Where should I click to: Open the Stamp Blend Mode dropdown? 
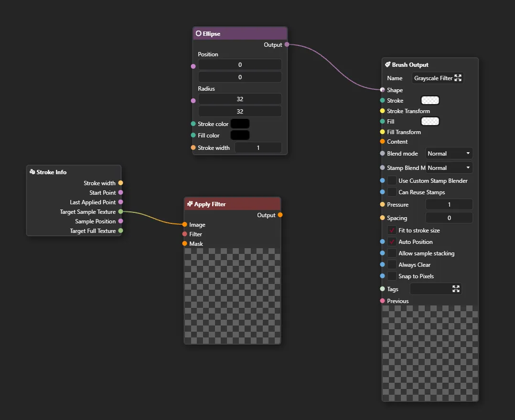[x=449, y=168]
